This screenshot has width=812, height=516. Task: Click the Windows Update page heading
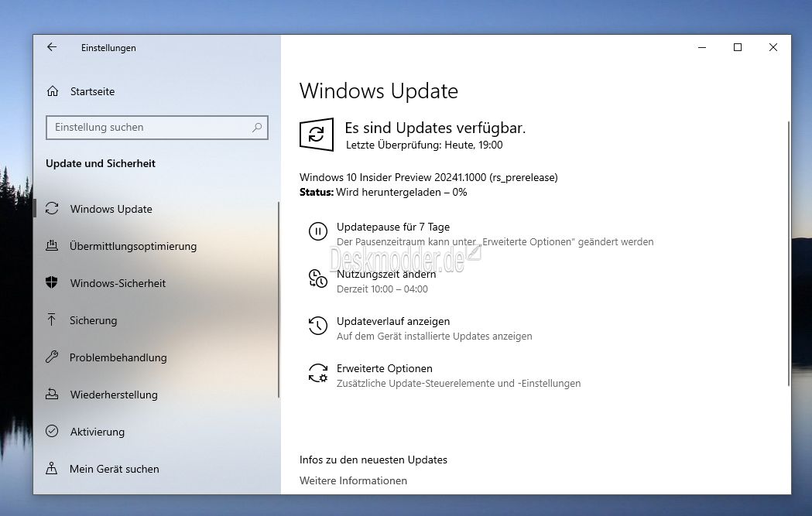click(379, 91)
